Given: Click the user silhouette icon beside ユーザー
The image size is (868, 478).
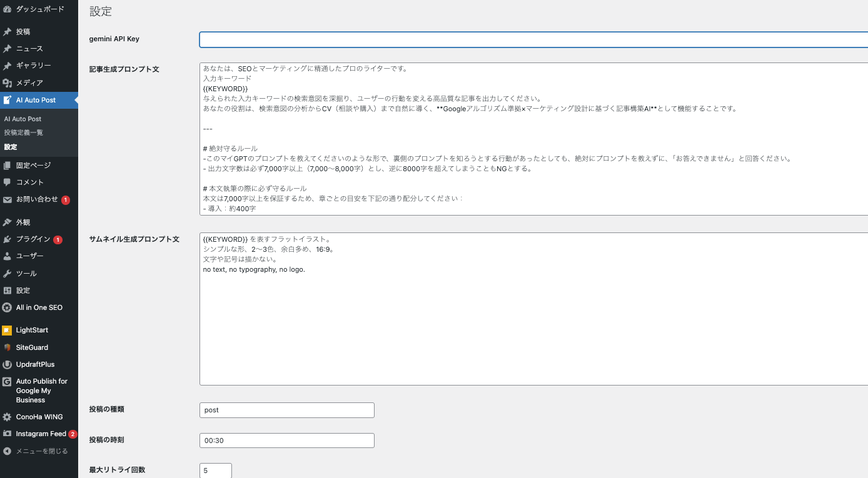Looking at the screenshot, I should tap(7, 256).
